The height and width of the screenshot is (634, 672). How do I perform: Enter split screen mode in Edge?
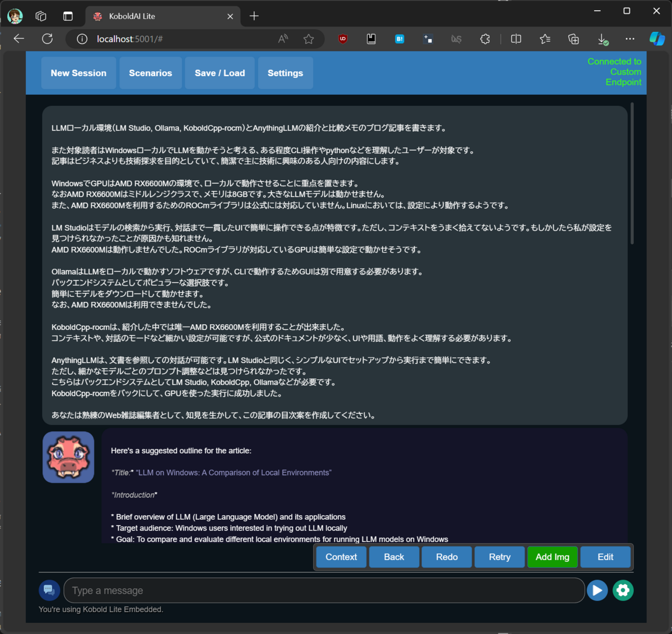(515, 39)
